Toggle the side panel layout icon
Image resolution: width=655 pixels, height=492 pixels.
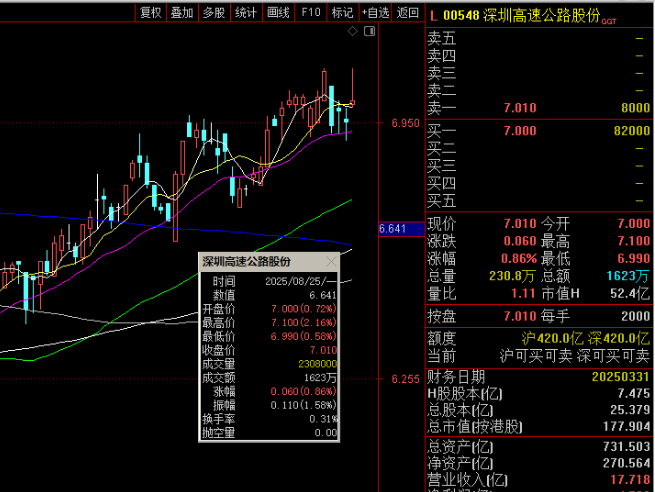tap(370, 31)
